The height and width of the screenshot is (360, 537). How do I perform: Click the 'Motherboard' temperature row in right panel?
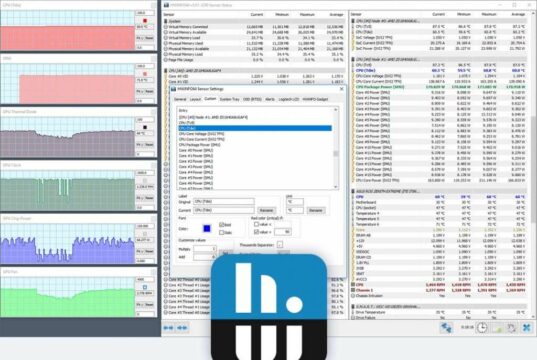click(x=439, y=202)
